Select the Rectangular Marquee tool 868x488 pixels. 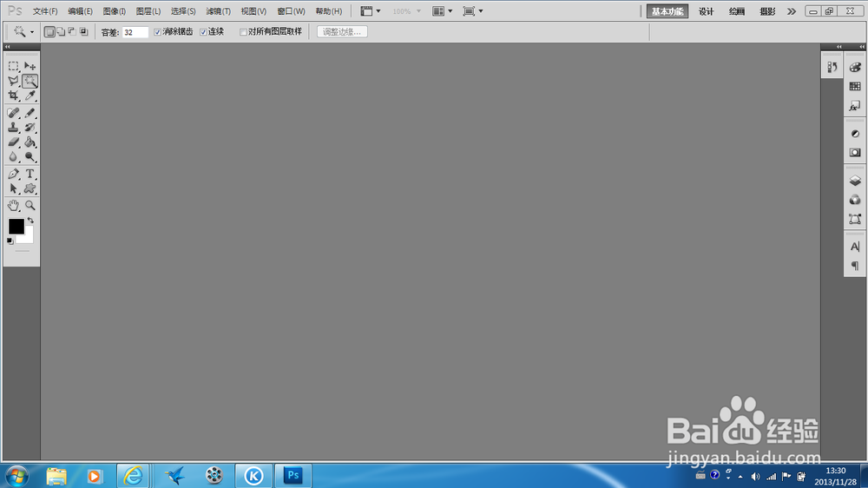point(13,66)
